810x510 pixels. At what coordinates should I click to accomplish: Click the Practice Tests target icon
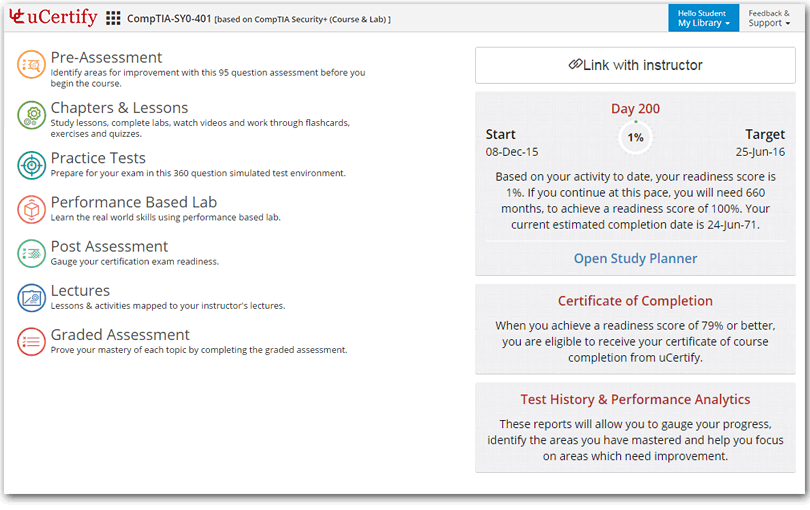coord(32,165)
